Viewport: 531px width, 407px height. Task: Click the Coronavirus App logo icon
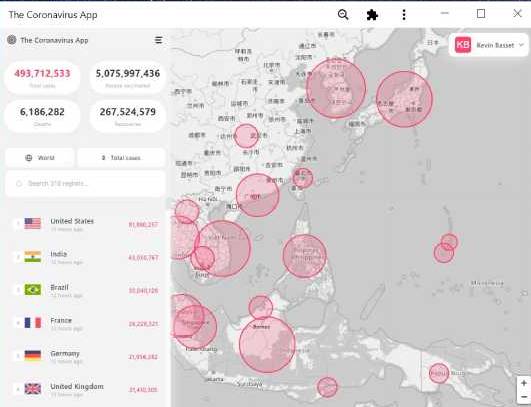[12, 40]
